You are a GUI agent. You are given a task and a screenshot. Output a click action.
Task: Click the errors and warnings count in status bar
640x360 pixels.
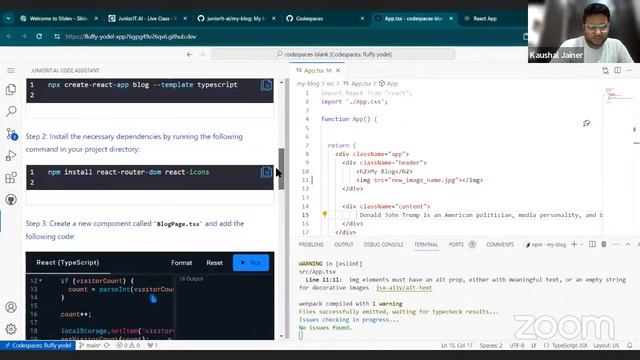point(128,345)
